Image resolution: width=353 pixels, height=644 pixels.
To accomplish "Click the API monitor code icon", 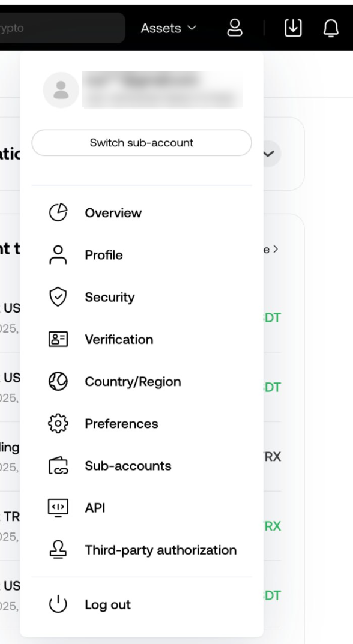I will coord(58,508).
